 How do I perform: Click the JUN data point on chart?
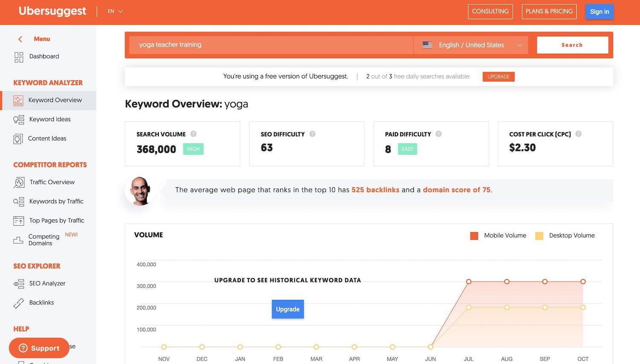pyautogui.click(x=431, y=347)
